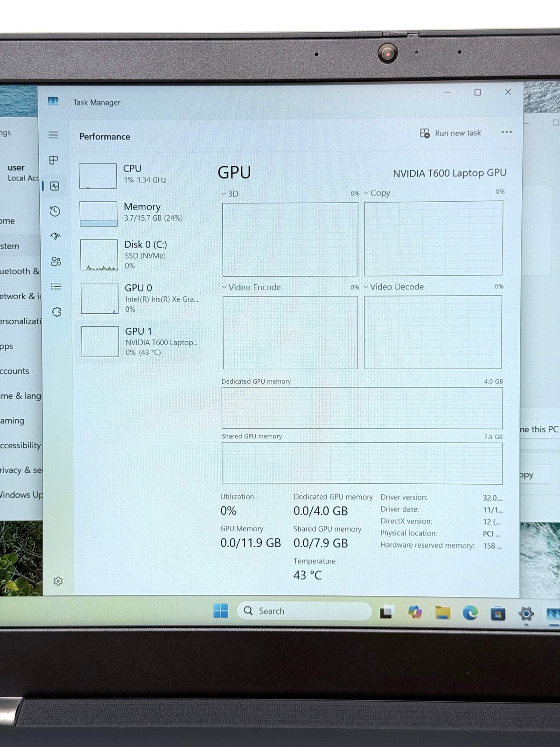Click the DirectX version label
Viewport: 560px width, 747px height.
click(406, 521)
